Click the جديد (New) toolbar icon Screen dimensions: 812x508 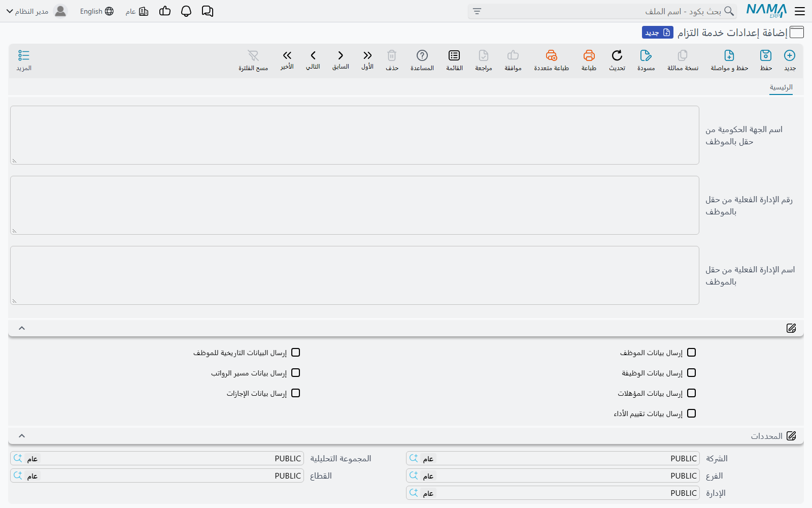(790, 56)
